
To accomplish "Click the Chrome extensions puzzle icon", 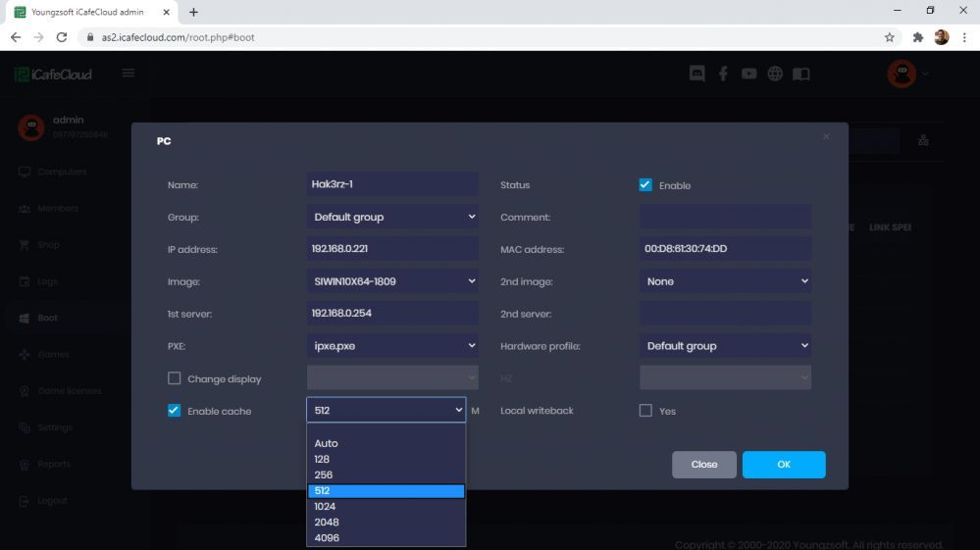I will click(918, 37).
